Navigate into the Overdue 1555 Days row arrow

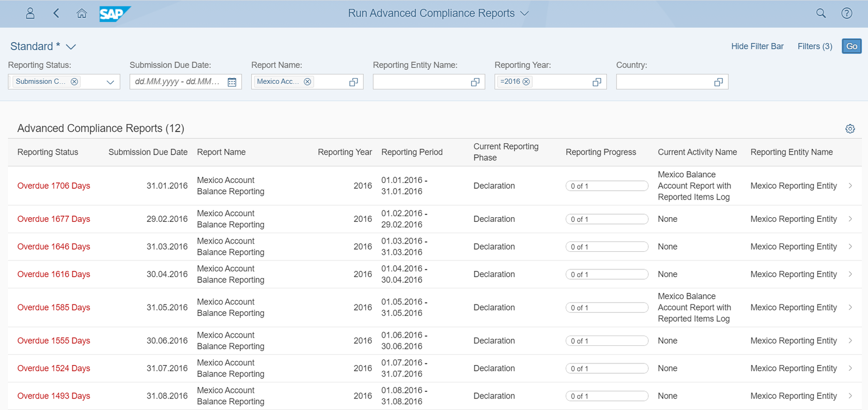(x=850, y=340)
